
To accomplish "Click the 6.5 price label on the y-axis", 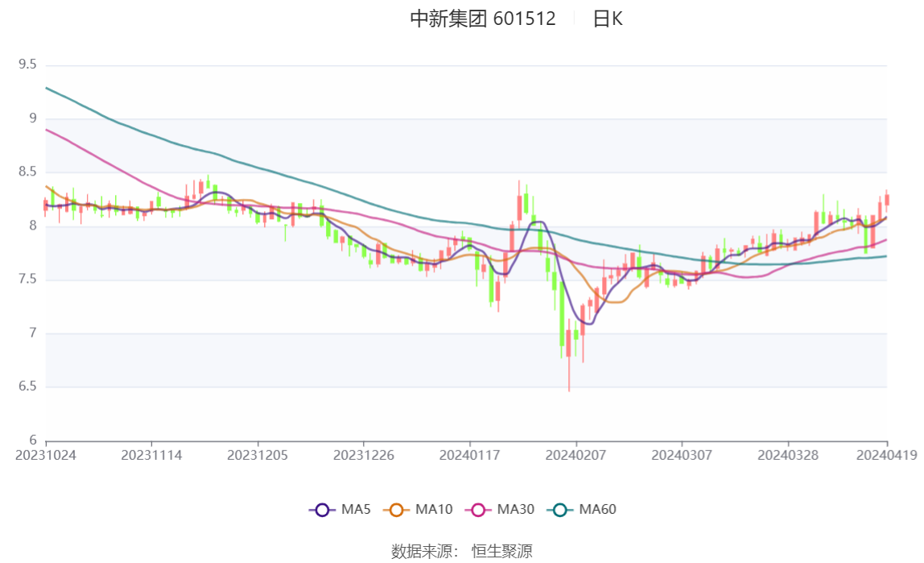I will (27, 387).
